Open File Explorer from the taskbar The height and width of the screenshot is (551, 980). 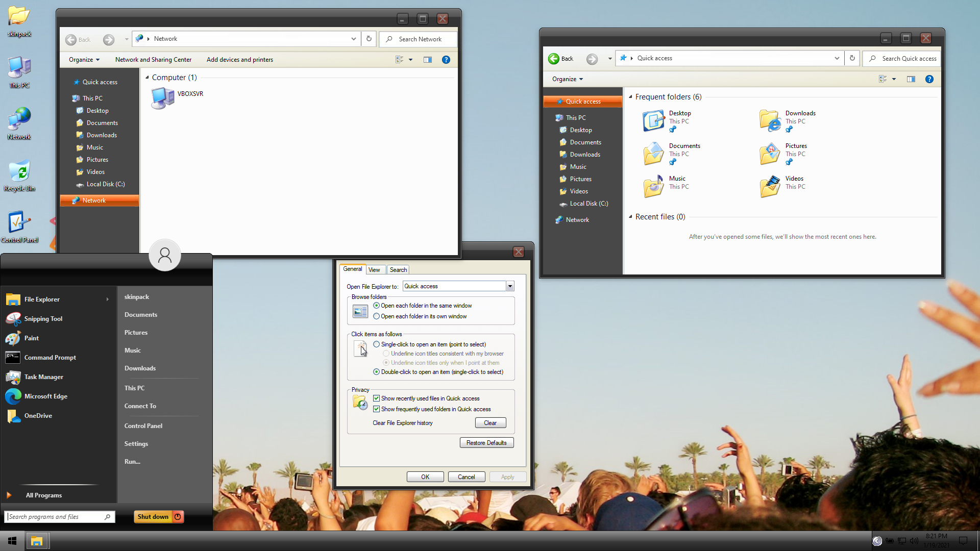click(x=36, y=541)
